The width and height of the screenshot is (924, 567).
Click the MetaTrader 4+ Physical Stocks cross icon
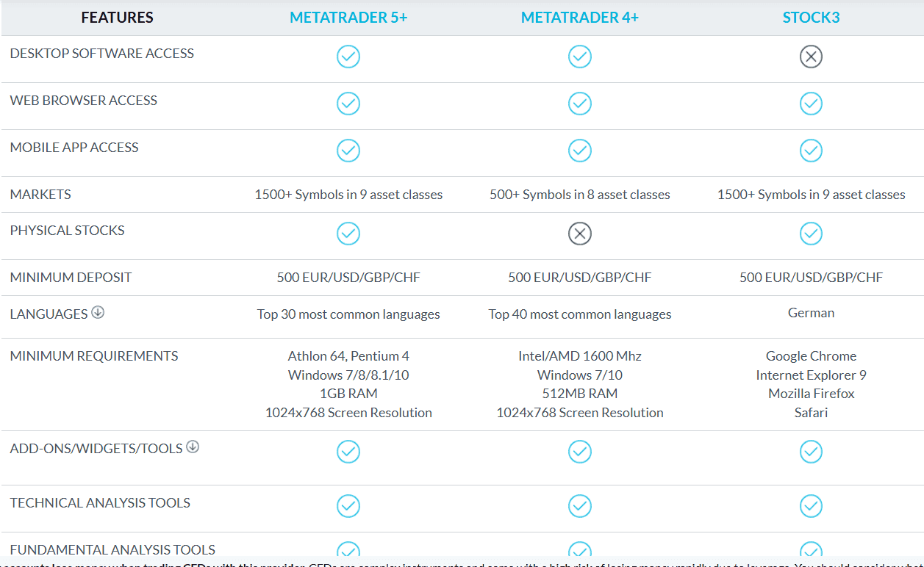coord(580,234)
